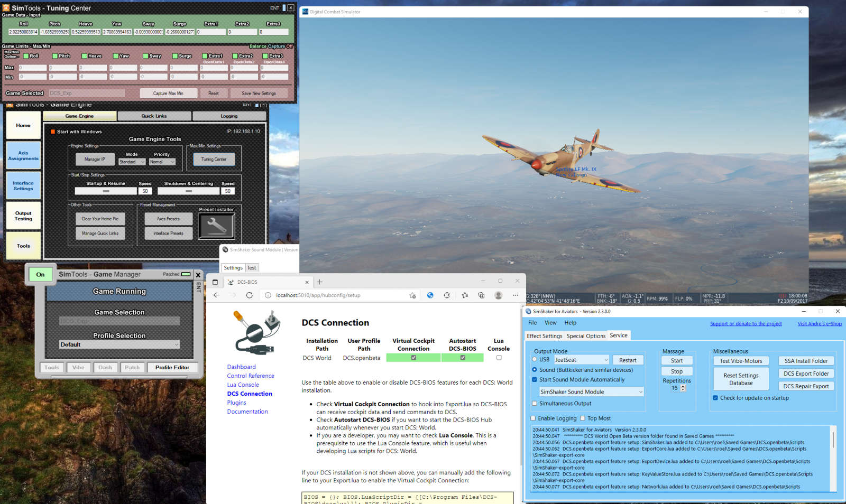Open Axis Assignments in SimTools sidebar
Screen dimensions: 846x504
[x=23, y=155]
